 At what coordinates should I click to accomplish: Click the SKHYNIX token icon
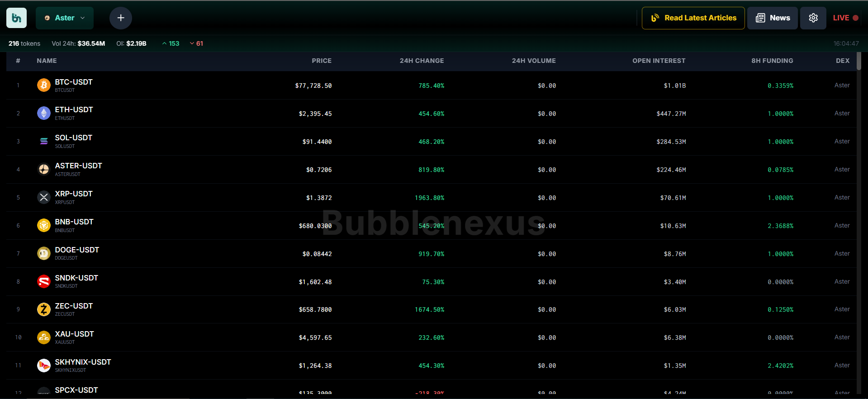point(44,366)
